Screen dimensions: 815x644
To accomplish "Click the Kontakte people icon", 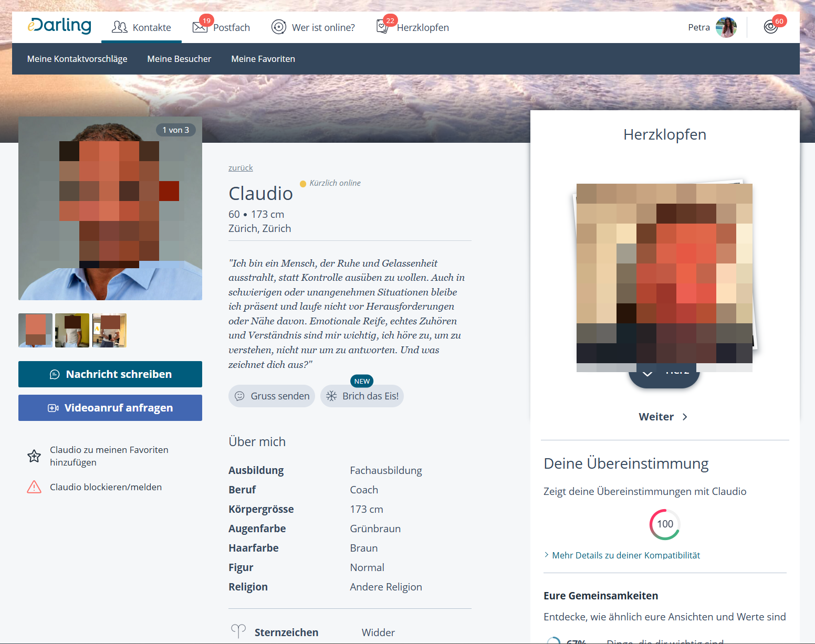I will (x=120, y=27).
